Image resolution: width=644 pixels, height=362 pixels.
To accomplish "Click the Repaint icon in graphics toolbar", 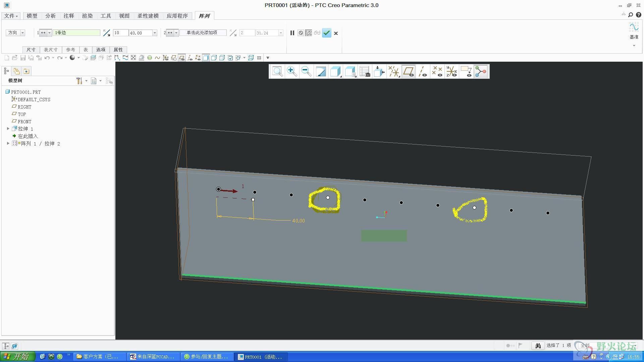I will click(x=321, y=71).
